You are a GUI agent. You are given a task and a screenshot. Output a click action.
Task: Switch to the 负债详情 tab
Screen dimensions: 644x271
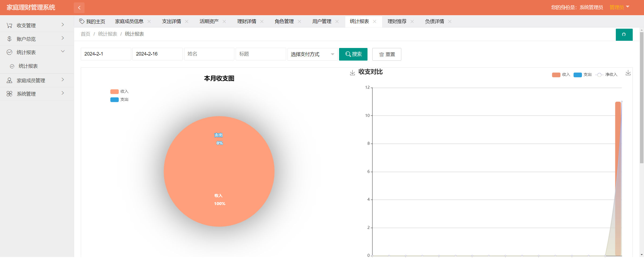pyautogui.click(x=435, y=21)
